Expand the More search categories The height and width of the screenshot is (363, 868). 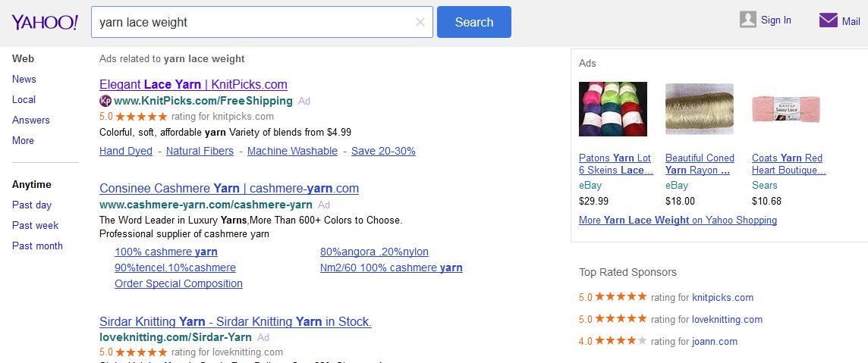23,140
